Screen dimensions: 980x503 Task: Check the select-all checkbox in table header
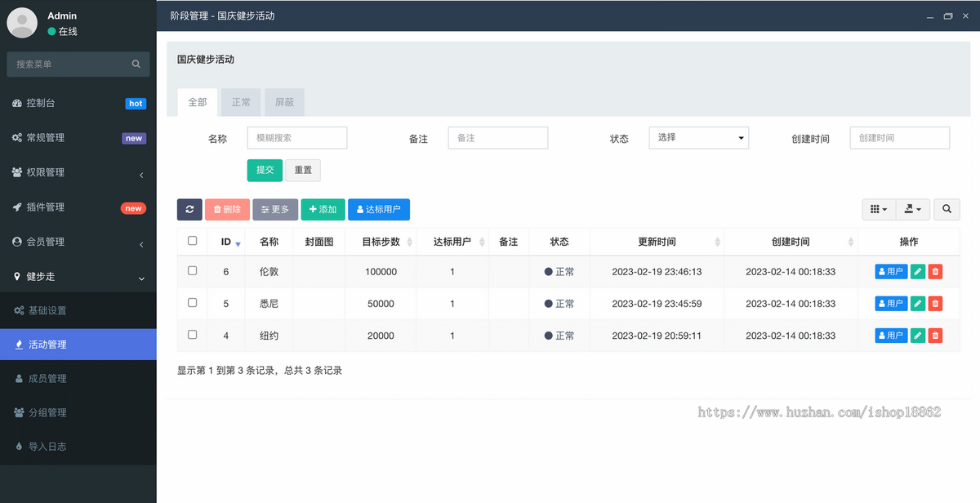click(x=192, y=241)
